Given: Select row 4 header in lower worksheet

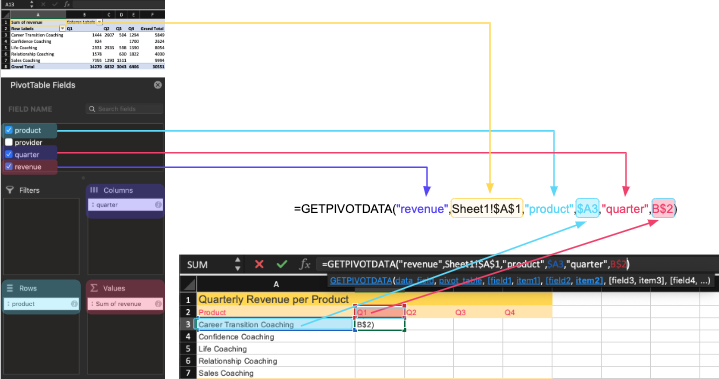Looking at the screenshot, I should 188,336.
